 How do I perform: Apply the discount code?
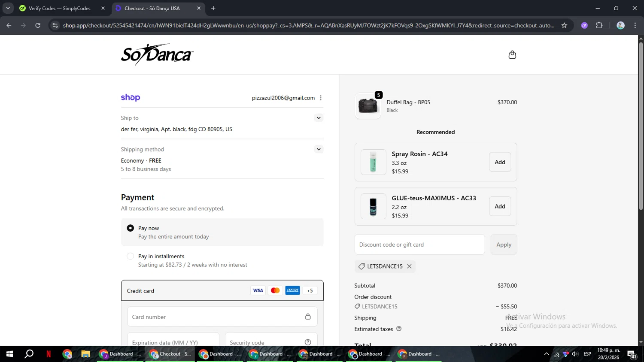(504, 244)
